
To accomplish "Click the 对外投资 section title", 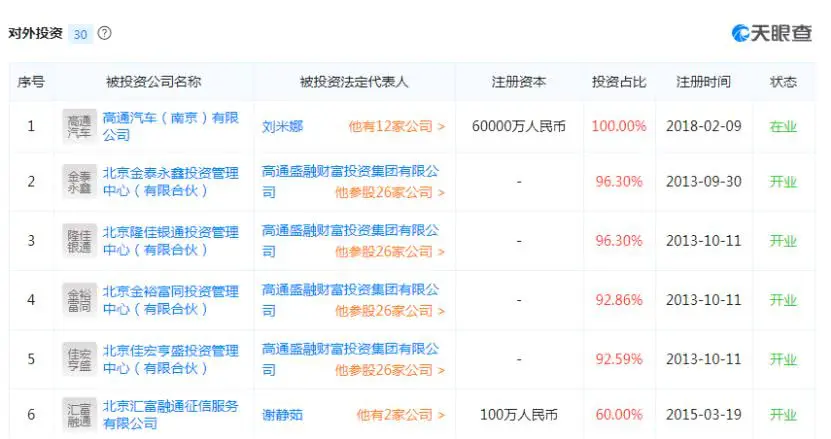I will 36,33.
